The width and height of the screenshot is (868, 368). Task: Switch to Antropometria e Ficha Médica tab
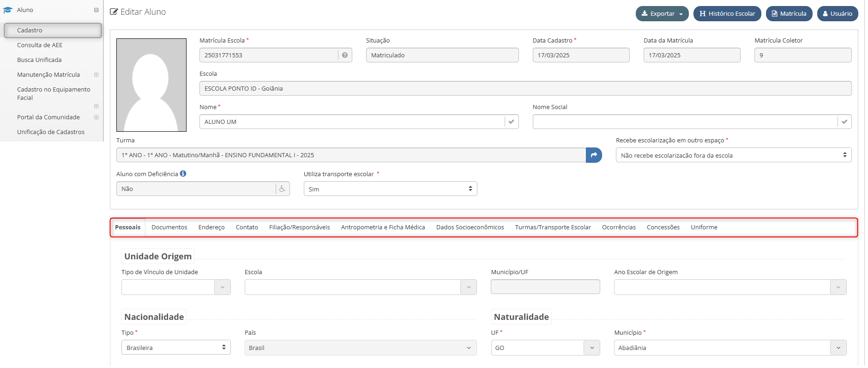(383, 227)
